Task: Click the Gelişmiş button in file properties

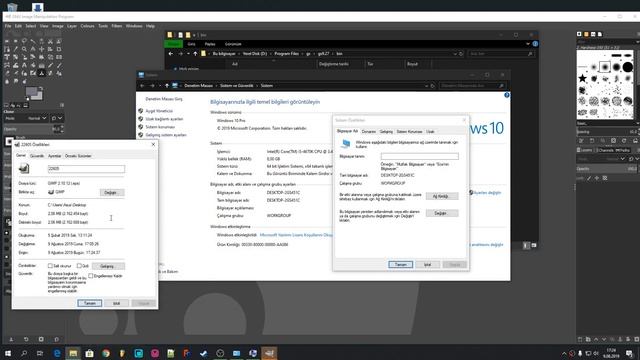Action: coord(108,266)
